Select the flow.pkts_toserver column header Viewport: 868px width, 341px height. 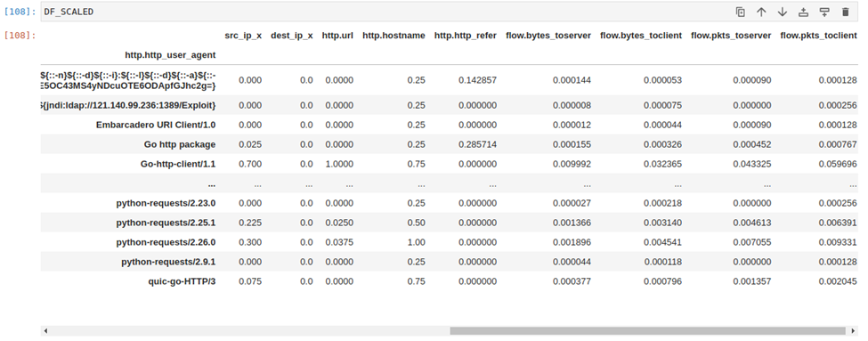click(731, 36)
